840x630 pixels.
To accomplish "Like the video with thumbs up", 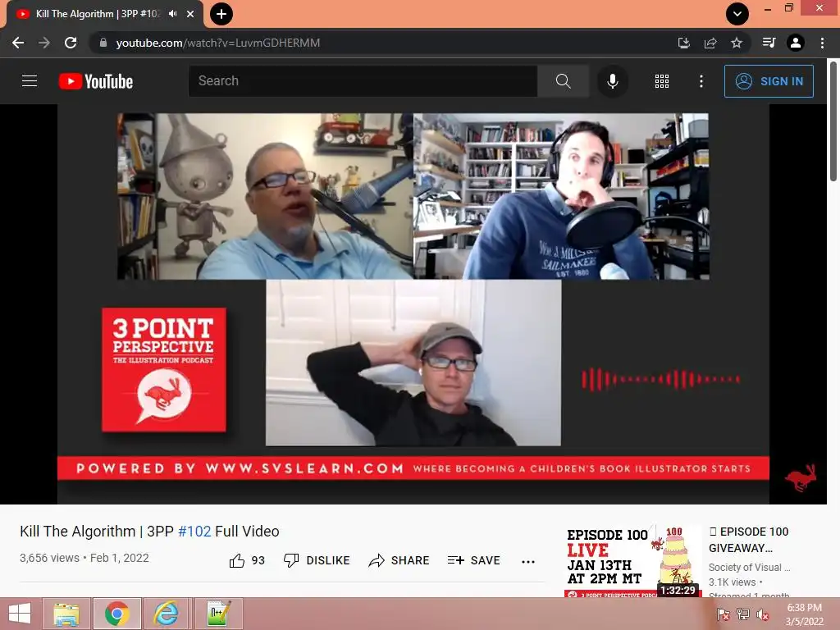I will 247,560.
